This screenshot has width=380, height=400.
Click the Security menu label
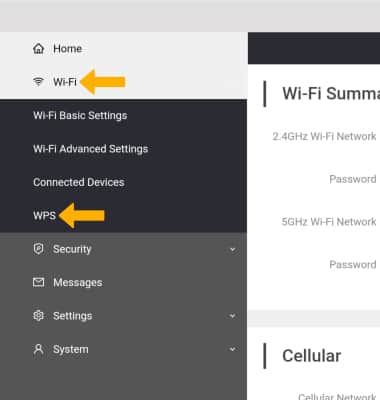pos(72,249)
